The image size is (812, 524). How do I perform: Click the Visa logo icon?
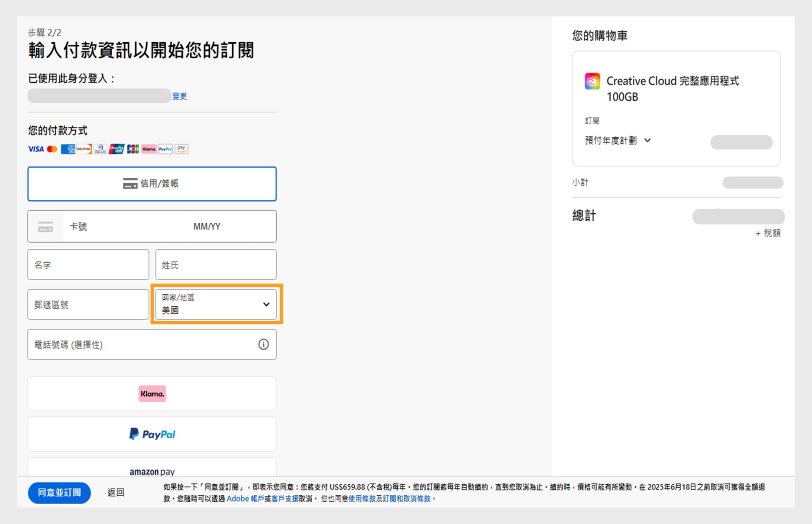point(36,149)
